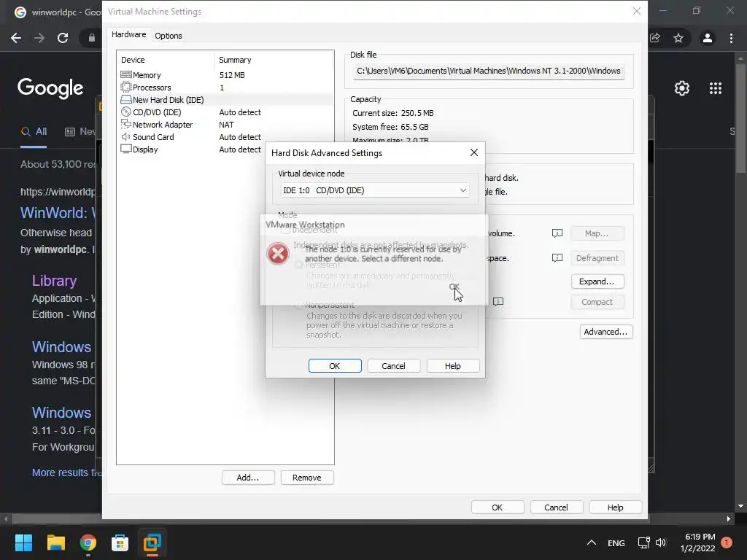
Task: Select 'NAT' summary for Network Adapter
Action: coord(226,124)
